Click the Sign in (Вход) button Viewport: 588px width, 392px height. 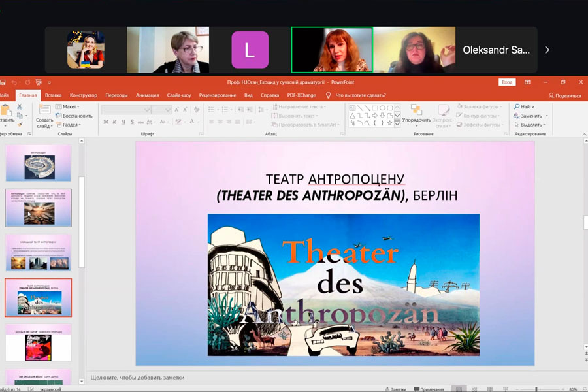coord(507,82)
